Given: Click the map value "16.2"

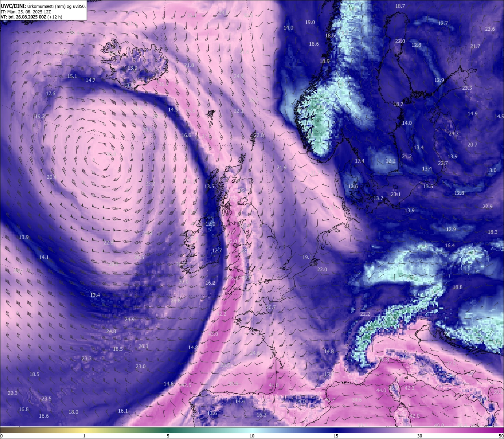Looking at the screenshot, I should tap(210, 283).
